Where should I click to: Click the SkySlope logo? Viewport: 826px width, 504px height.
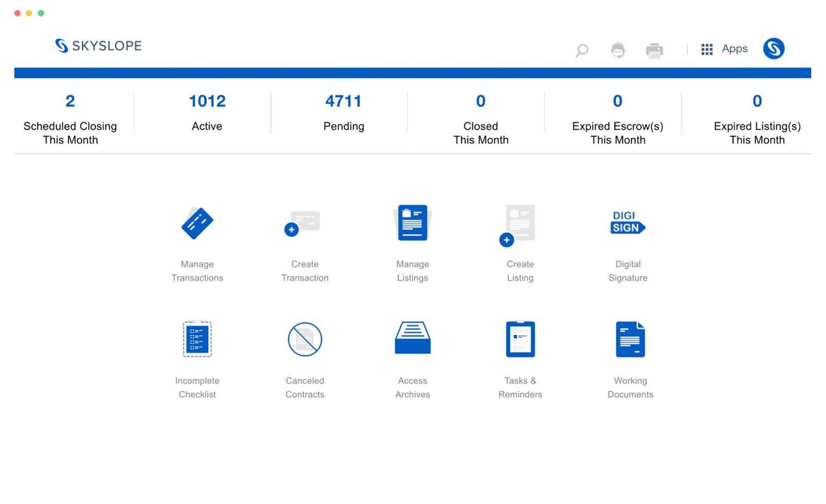[x=98, y=46]
